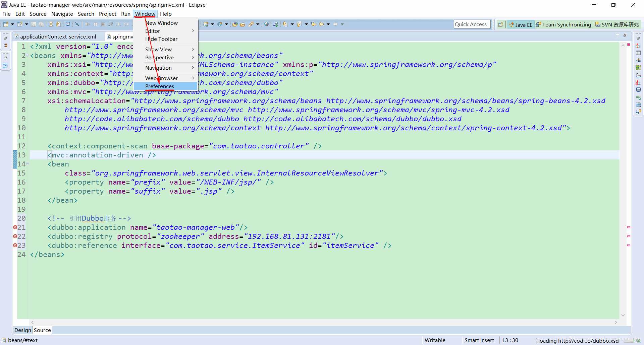This screenshot has height=345, width=644.
Task: Click the Save All toolbar icon
Action: point(41,24)
